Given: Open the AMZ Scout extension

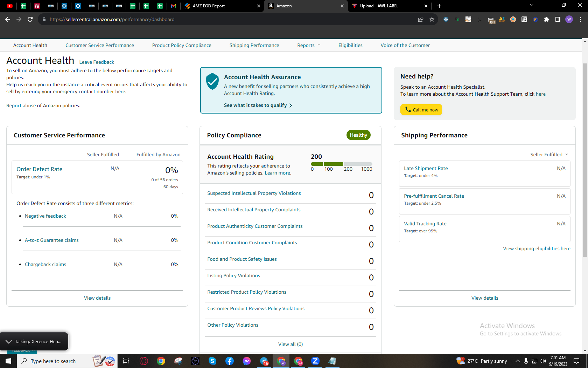Looking at the screenshot, I should point(502,19).
